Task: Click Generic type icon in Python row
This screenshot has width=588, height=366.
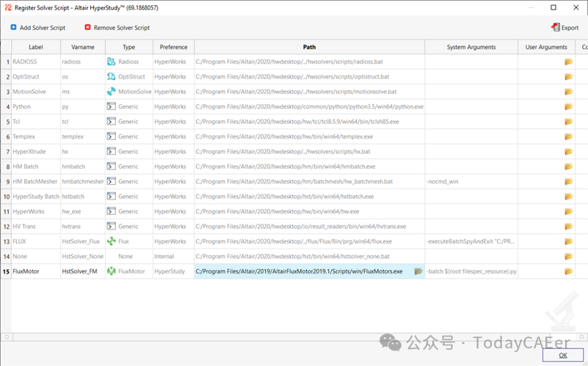Action: pyautogui.click(x=111, y=106)
